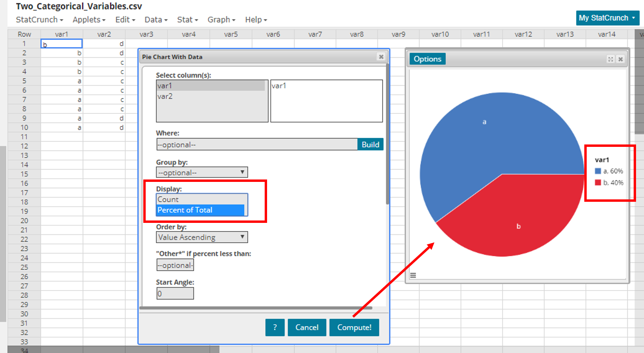
Task: Click Build next to the Where field
Action: 370,144
